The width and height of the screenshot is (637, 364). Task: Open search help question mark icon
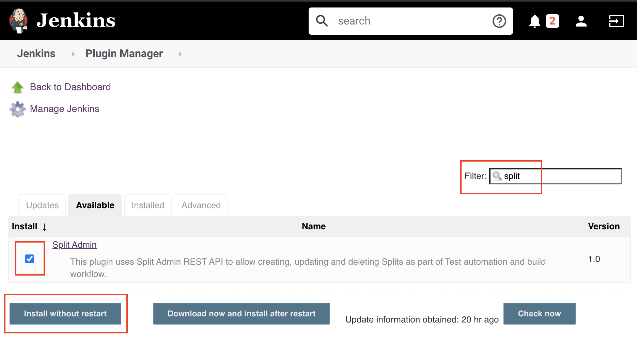[x=499, y=21]
